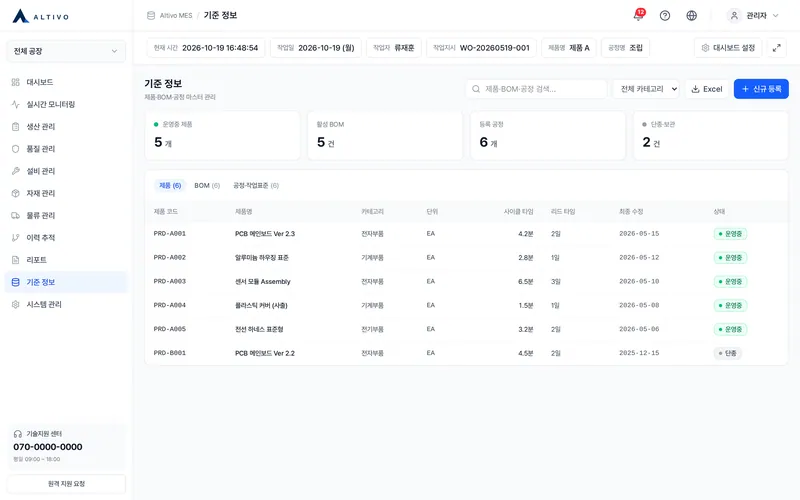Open 품질 관리 menu item
Image resolution: width=800 pixels, height=500 pixels.
(66, 149)
